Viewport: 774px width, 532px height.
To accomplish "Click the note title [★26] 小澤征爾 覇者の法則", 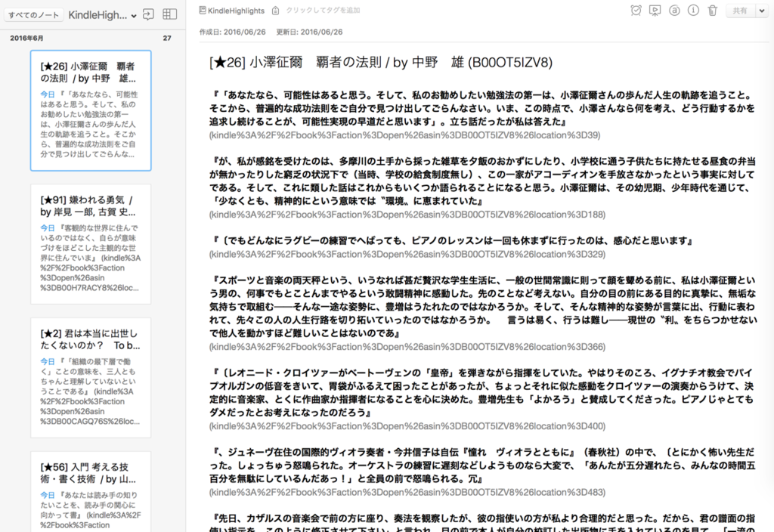I will coord(381,63).
